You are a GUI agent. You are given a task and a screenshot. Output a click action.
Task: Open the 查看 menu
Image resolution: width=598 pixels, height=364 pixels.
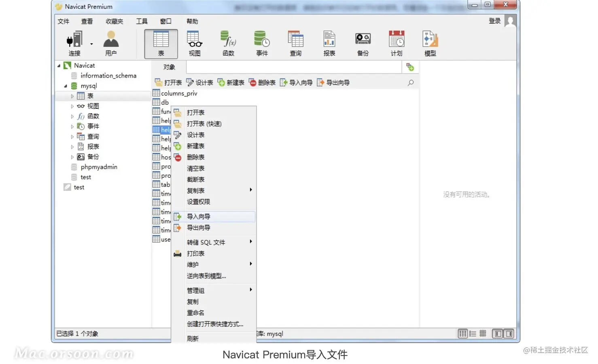(87, 21)
